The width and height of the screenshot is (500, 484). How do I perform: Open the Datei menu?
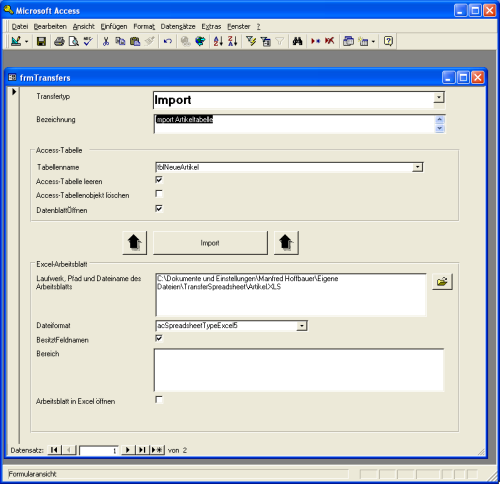click(x=20, y=26)
